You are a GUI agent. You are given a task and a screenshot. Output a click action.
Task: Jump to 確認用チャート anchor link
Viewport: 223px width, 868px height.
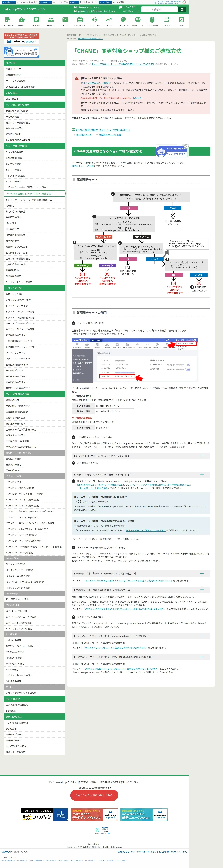point(84,135)
